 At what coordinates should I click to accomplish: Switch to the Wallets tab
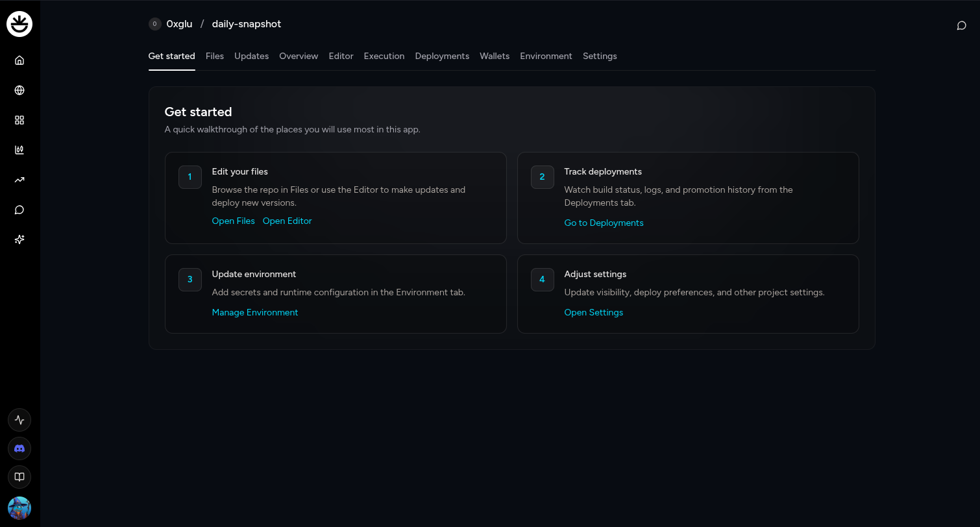pyautogui.click(x=494, y=56)
